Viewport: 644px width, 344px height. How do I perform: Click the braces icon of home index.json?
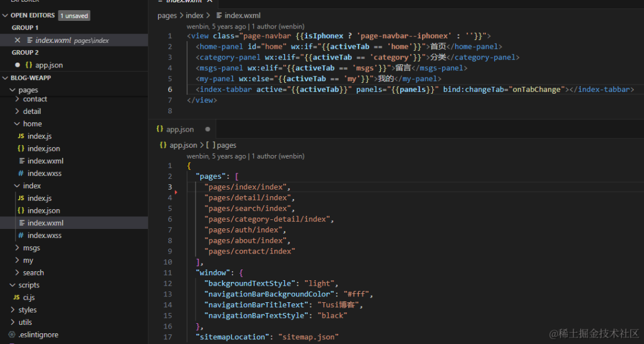point(21,148)
